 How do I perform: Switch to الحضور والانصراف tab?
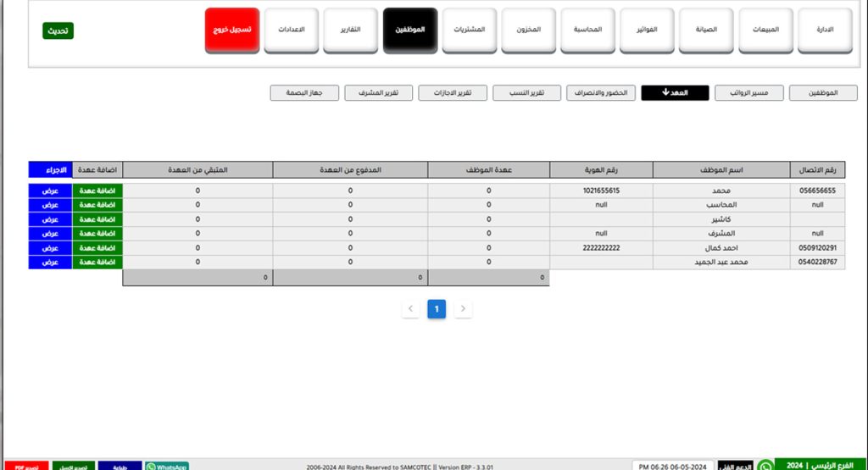click(x=600, y=93)
